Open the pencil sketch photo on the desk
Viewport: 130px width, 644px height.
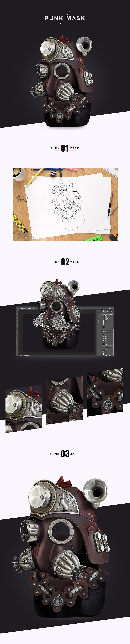(x=65, y=204)
